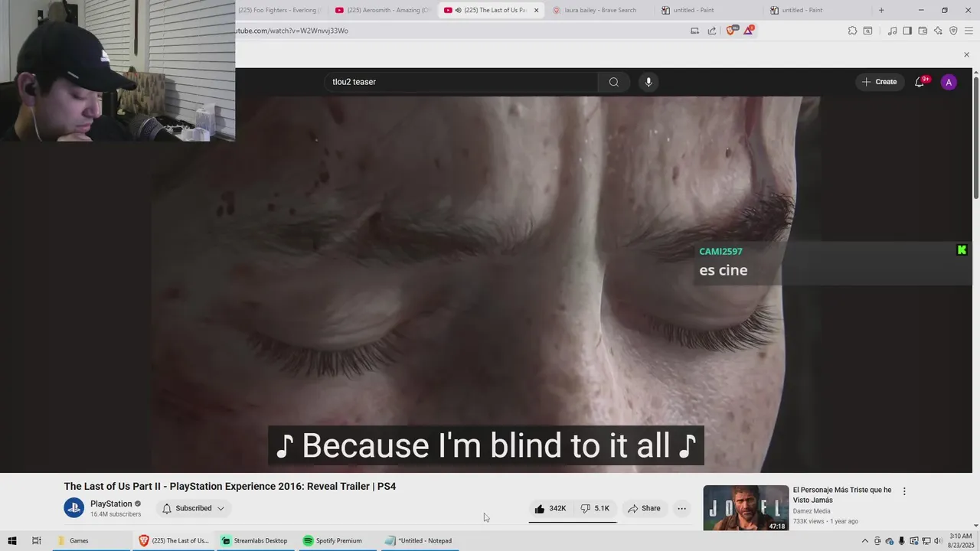Open the network tray icon
The height and width of the screenshot is (551, 980).
click(x=925, y=541)
